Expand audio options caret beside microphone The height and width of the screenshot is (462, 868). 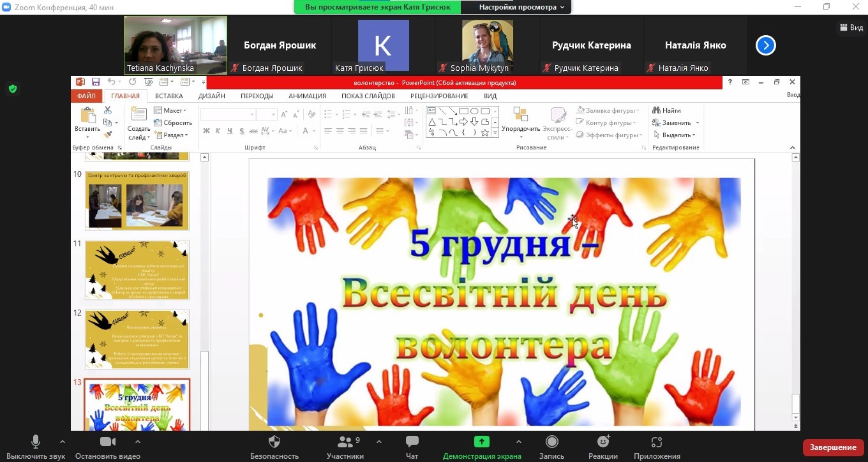(x=62, y=442)
